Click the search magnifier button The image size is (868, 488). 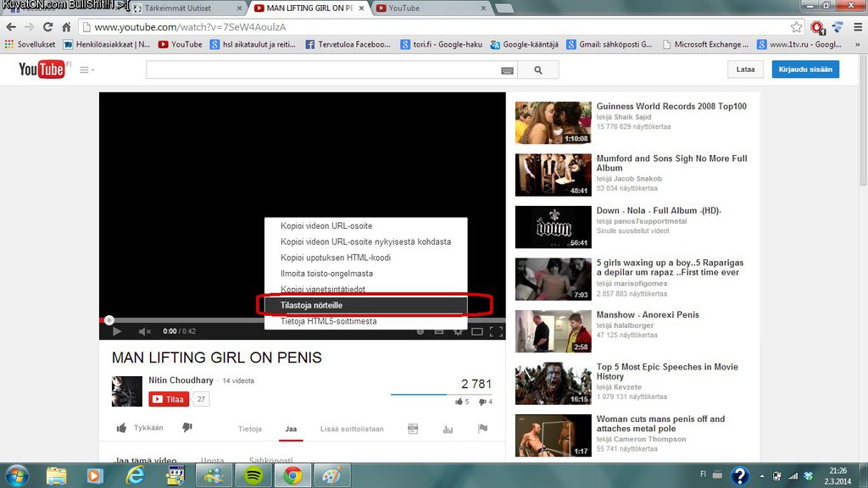(x=539, y=70)
